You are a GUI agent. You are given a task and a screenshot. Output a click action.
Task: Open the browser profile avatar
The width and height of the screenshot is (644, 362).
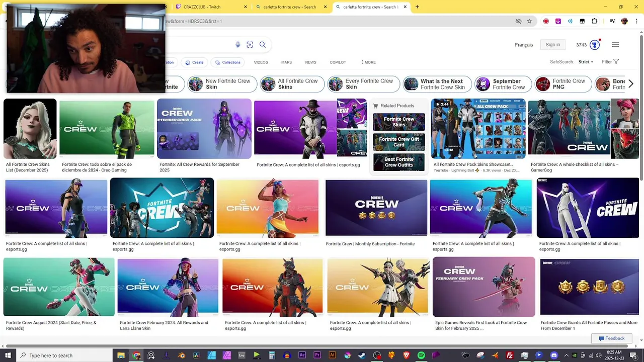coord(624,21)
